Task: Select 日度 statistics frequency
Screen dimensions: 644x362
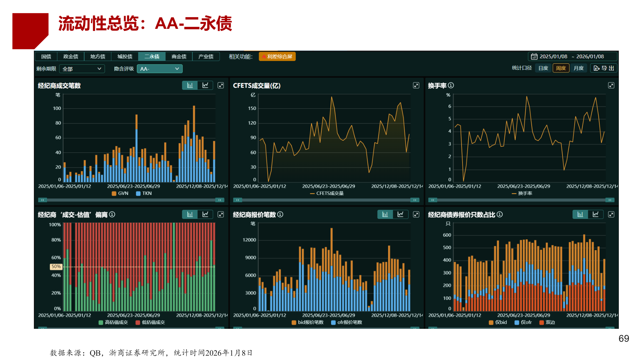Action: coord(543,68)
